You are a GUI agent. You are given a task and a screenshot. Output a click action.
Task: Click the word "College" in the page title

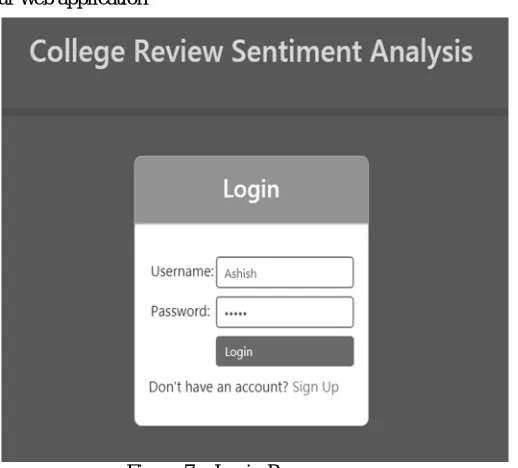77,53
